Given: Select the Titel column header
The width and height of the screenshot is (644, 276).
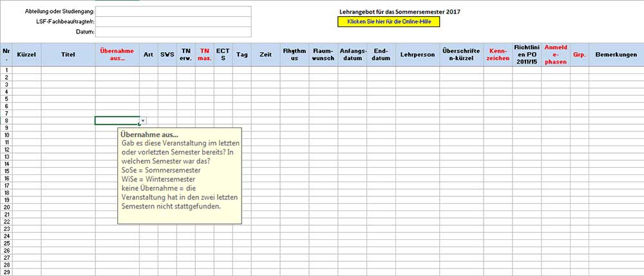Looking at the screenshot, I should click(x=68, y=55).
